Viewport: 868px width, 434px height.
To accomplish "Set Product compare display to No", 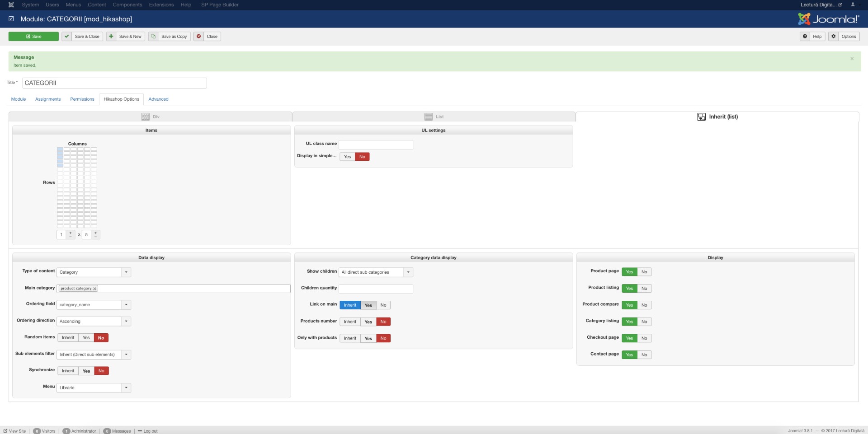I will pos(644,305).
